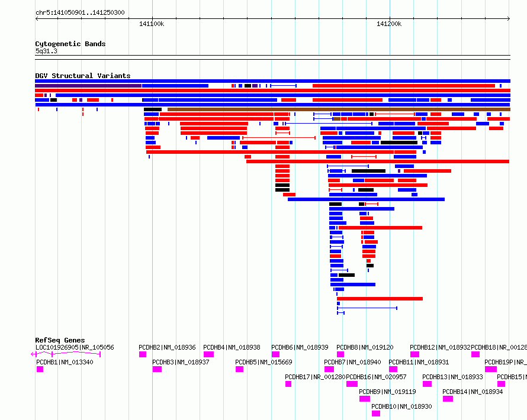Viewport: 527px width, 420px height.
Task: Click the PCDHB3|NM_018937 label
Action: tap(181, 362)
